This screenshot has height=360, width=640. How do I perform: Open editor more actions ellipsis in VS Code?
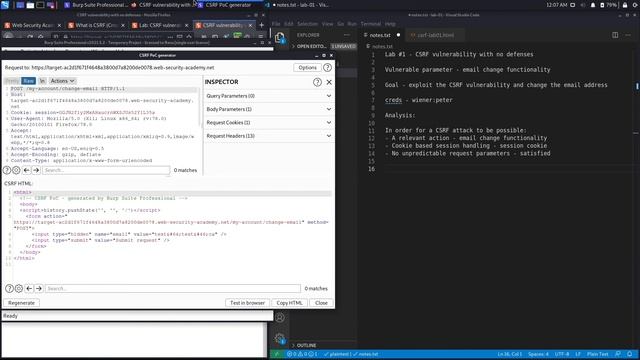pyautogui.click(x=628, y=35)
